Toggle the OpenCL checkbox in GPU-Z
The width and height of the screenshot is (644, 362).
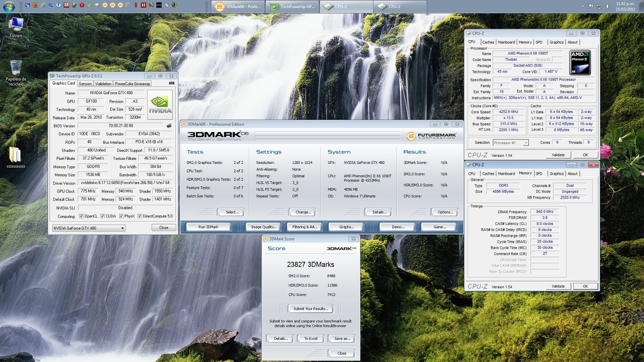click(81, 216)
